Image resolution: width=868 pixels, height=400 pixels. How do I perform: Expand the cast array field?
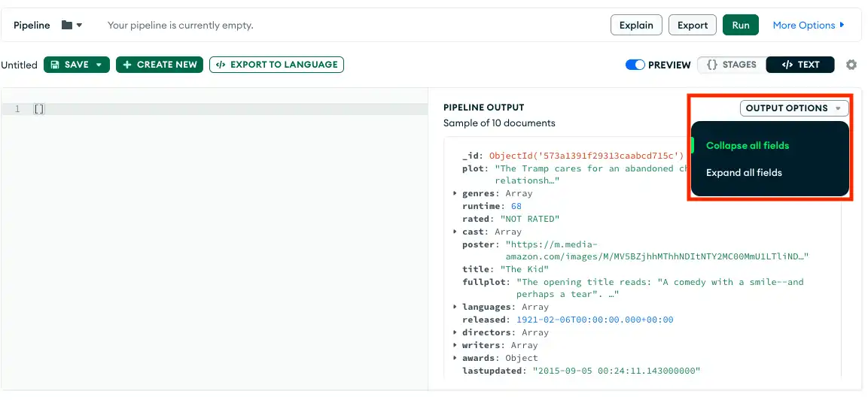455,232
